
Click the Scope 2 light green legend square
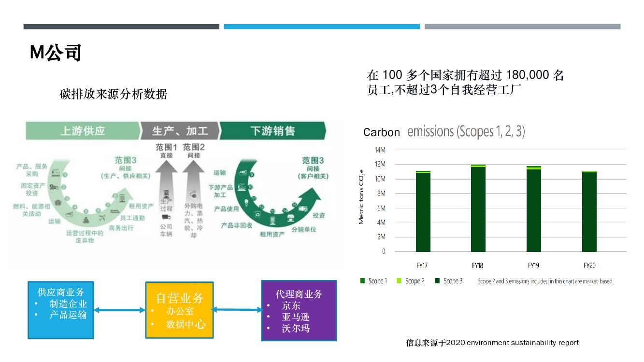click(399, 281)
